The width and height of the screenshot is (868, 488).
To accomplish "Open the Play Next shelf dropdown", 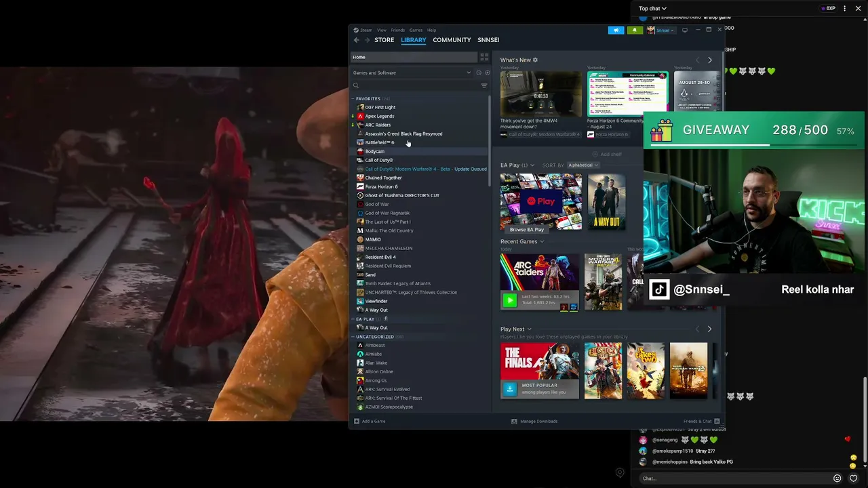I will click(529, 329).
